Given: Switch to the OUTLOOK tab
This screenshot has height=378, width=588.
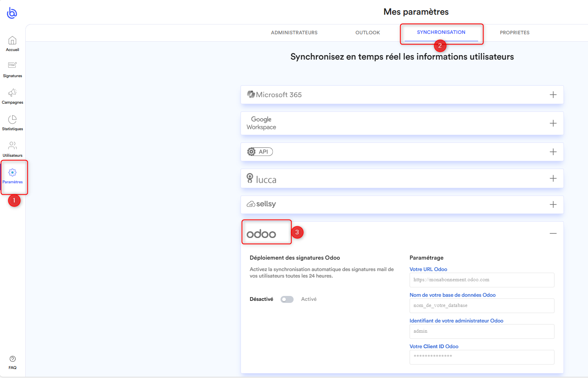Looking at the screenshot, I should coord(367,33).
